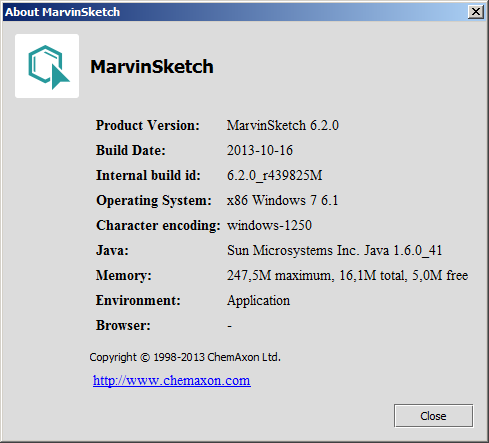Click the MarvinSketch hexagon logo icon

point(47,66)
